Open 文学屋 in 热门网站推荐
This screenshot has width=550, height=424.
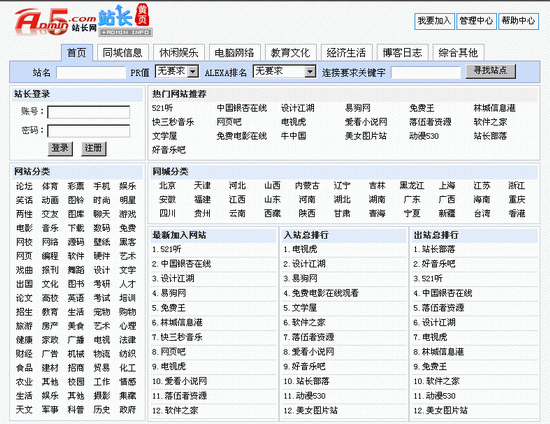[165, 136]
